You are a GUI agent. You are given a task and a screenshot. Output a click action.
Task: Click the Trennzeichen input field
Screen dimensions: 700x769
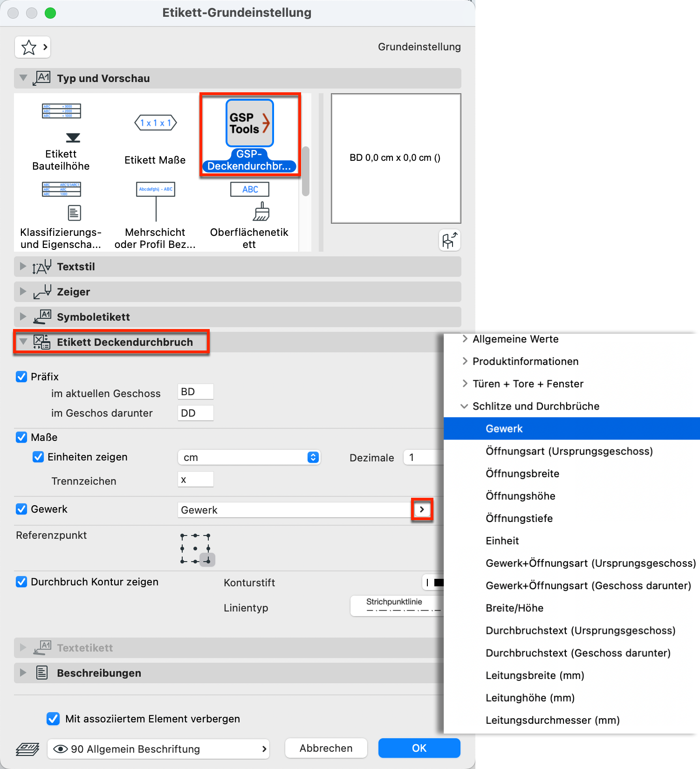tap(196, 480)
